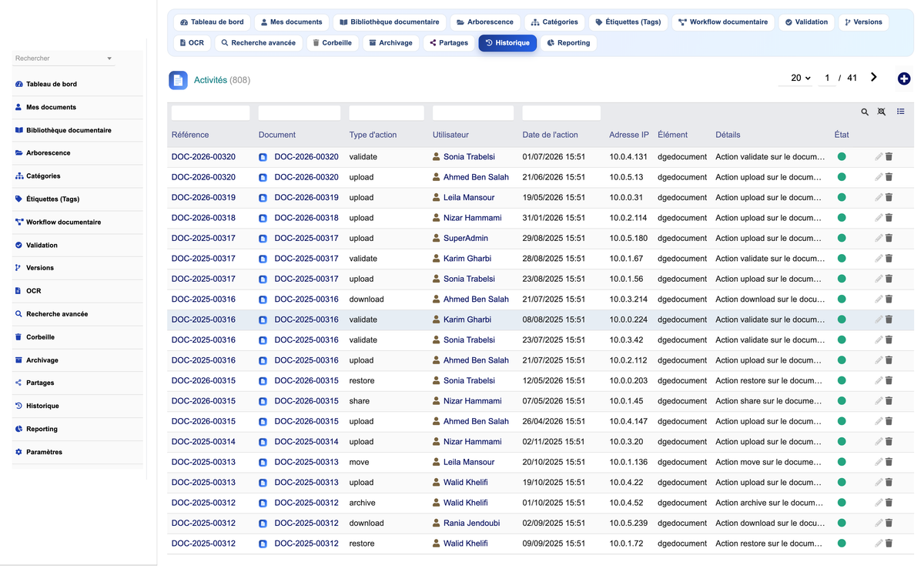The image size is (924, 572).
Task: Delete the Rania Jendoubi download row
Action: tap(889, 523)
